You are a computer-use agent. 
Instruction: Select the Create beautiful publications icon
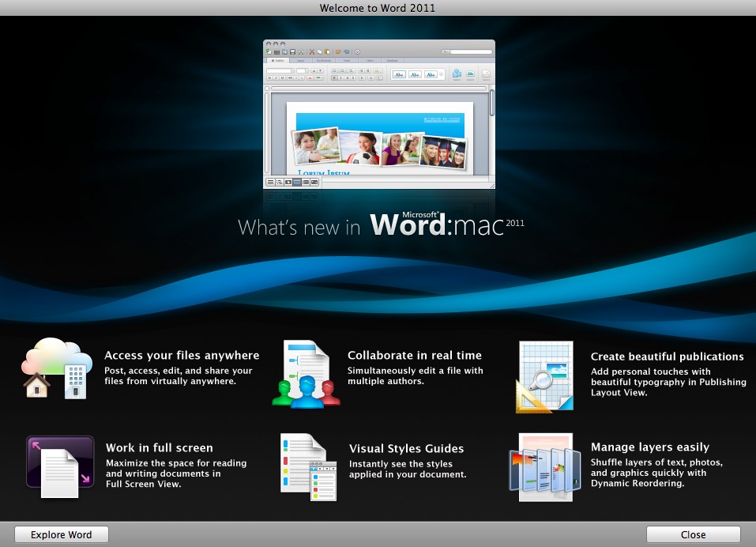[x=543, y=376]
